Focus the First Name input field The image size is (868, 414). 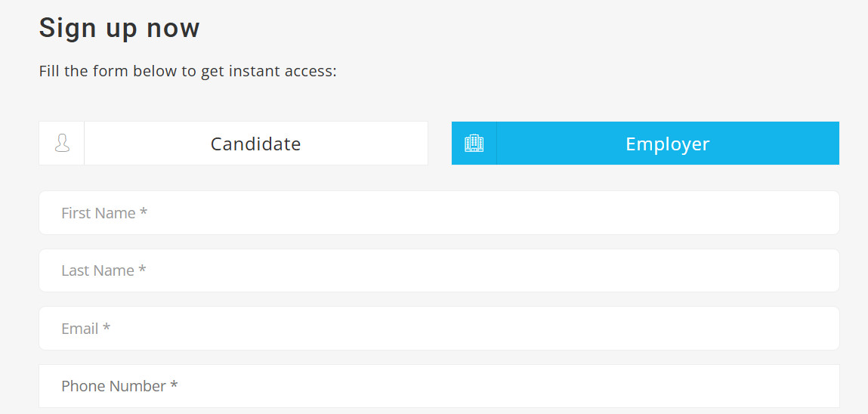click(439, 212)
